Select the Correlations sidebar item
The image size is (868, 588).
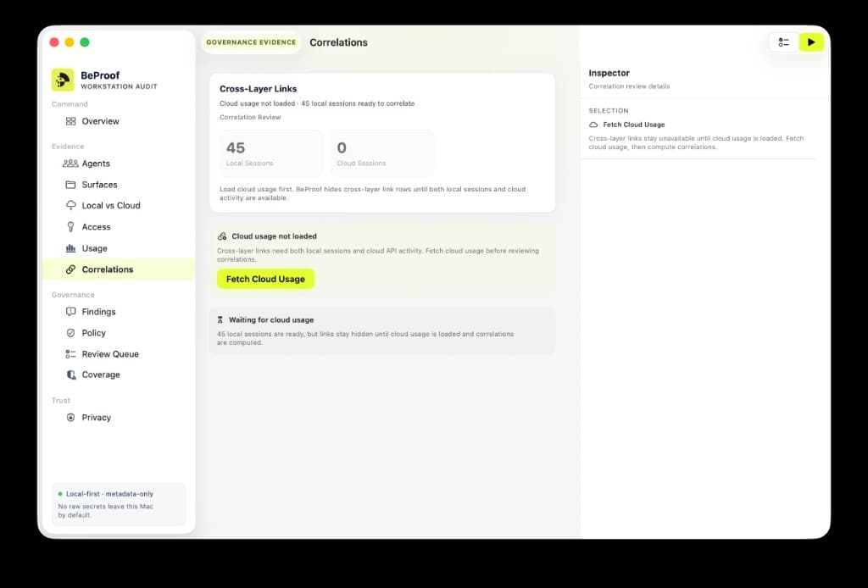click(x=119, y=269)
